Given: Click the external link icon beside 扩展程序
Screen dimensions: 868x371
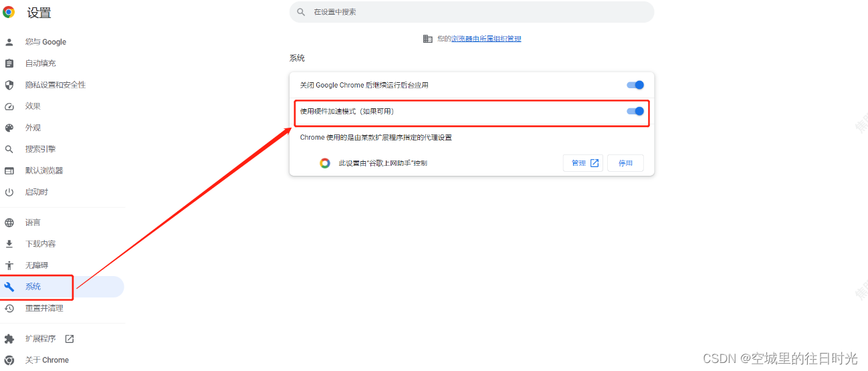Looking at the screenshot, I should tap(69, 339).
